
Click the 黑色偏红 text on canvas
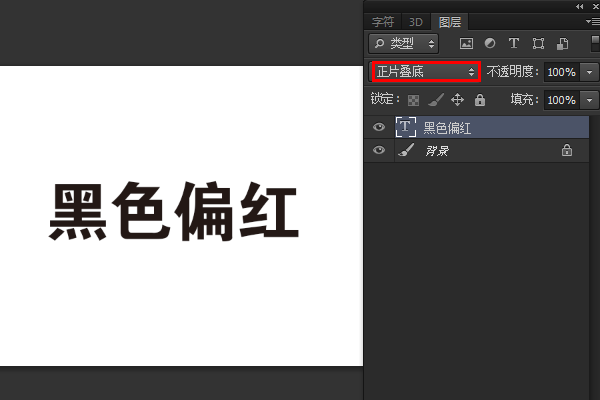click(174, 211)
